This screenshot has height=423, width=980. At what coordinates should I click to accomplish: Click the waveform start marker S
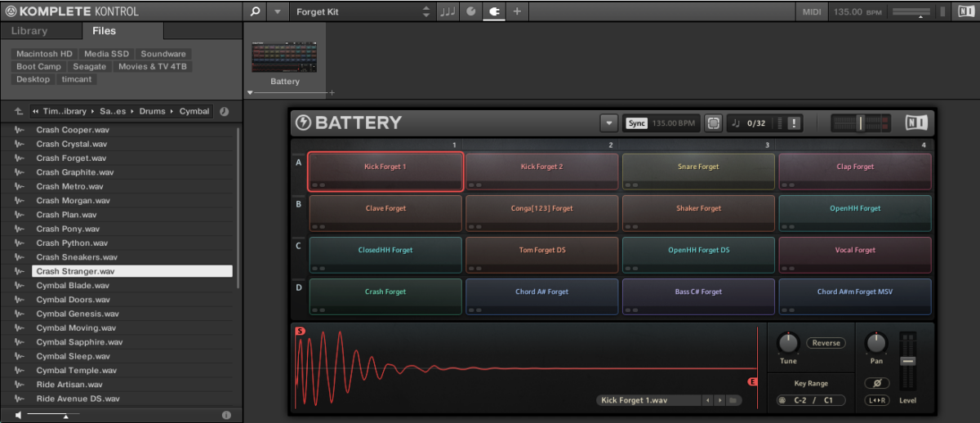pos(300,331)
